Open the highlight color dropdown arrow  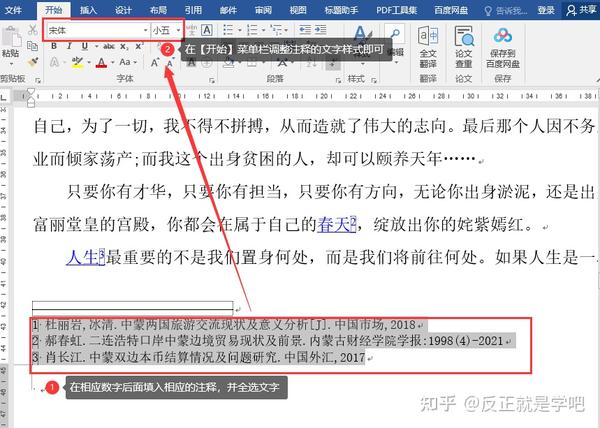89,62
